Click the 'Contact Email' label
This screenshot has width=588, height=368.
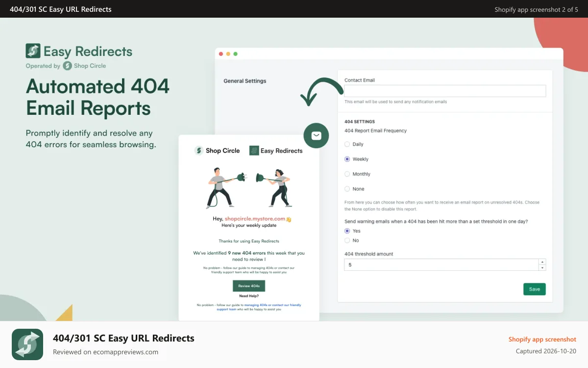[360, 80]
